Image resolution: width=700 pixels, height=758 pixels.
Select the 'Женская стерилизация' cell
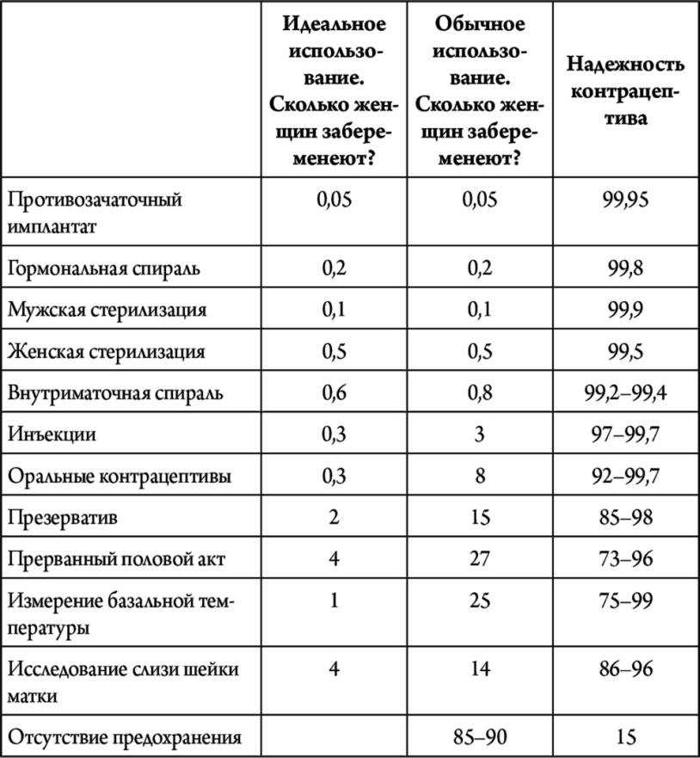coord(106,352)
